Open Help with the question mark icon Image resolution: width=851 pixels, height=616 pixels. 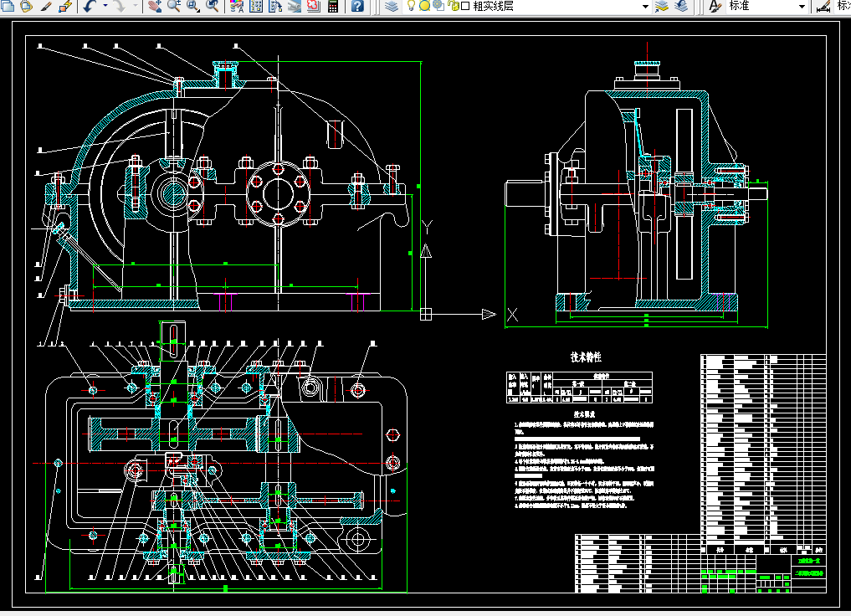point(357,7)
